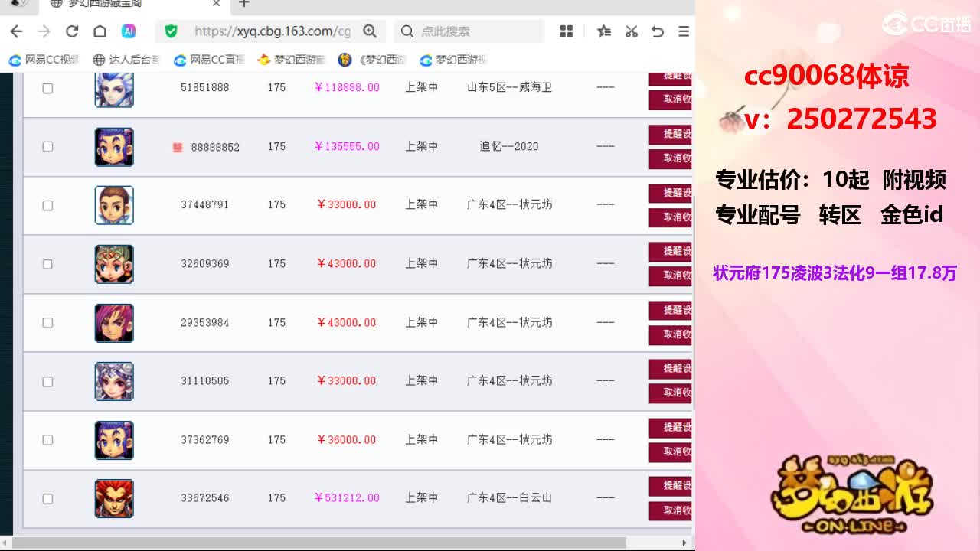Open the 网易CC直播 bookmark
980x551 pixels.
point(209,60)
